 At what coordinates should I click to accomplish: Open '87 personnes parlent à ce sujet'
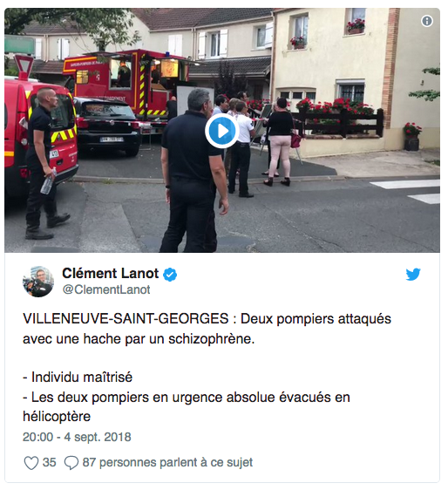[167, 462]
